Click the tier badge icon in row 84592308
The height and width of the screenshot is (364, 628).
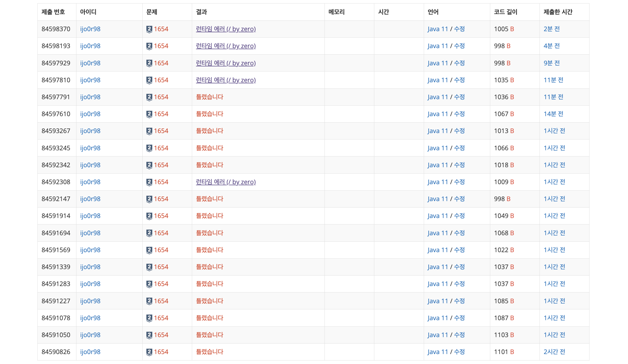[149, 182]
